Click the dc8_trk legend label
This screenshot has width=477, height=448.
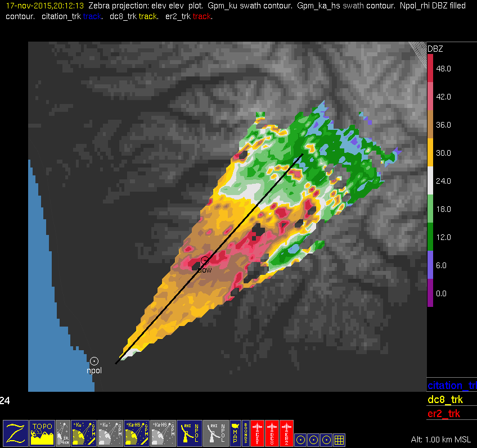(445, 399)
